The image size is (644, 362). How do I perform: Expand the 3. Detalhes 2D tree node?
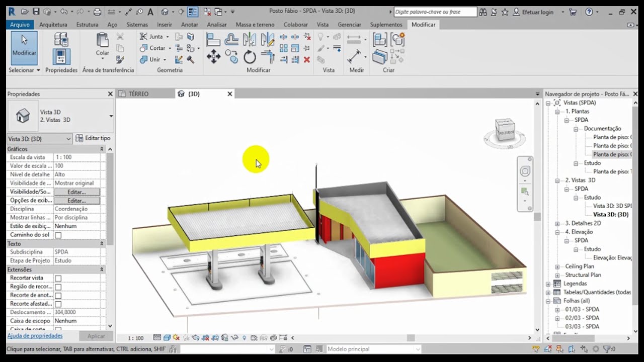pyautogui.click(x=557, y=223)
